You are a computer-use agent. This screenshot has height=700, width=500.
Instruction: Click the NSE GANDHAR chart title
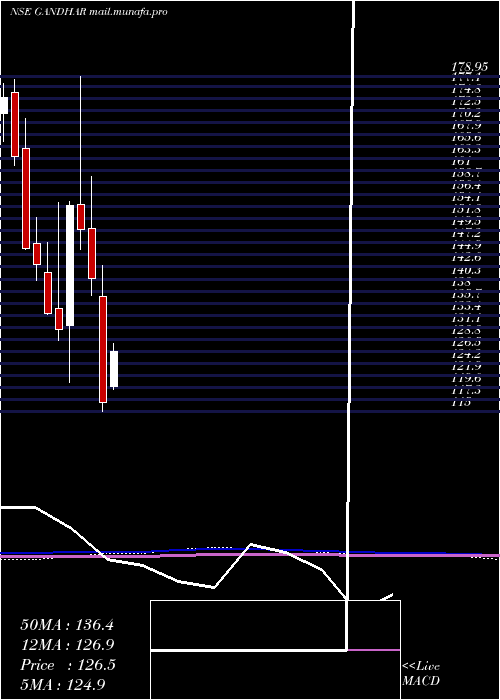pyautogui.click(x=47, y=12)
